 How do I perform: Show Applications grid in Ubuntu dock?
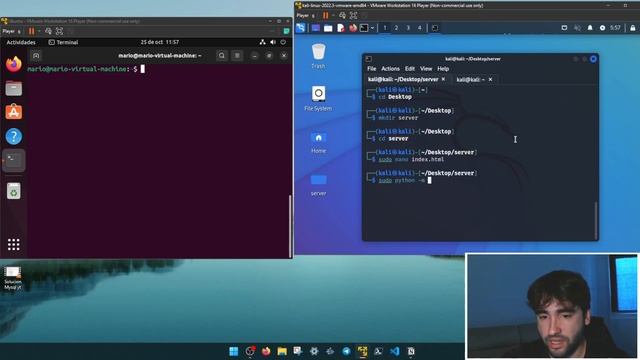[x=14, y=244]
